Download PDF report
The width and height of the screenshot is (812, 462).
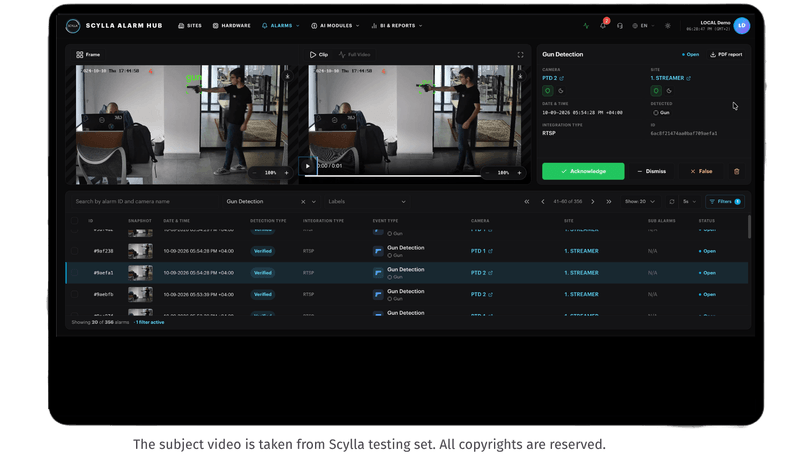[726, 54]
